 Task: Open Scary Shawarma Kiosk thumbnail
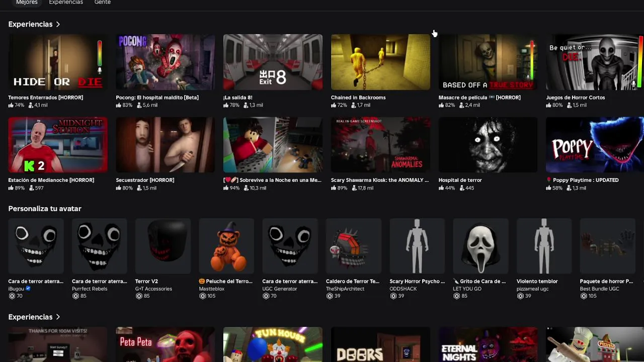(x=380, y=145)
